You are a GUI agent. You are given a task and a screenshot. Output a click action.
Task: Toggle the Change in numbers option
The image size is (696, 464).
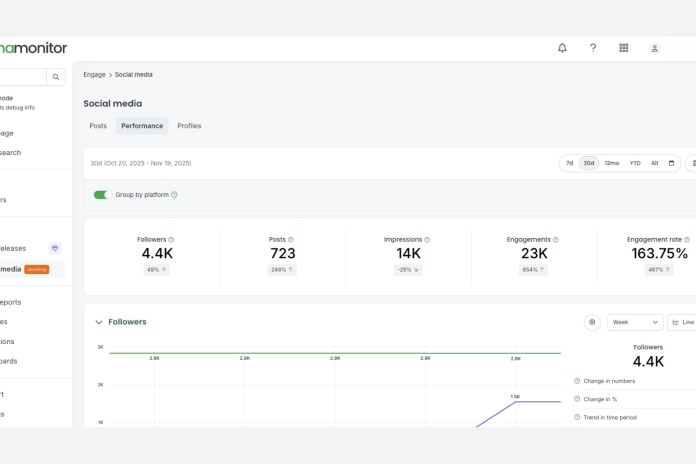(x=577, y=381)
